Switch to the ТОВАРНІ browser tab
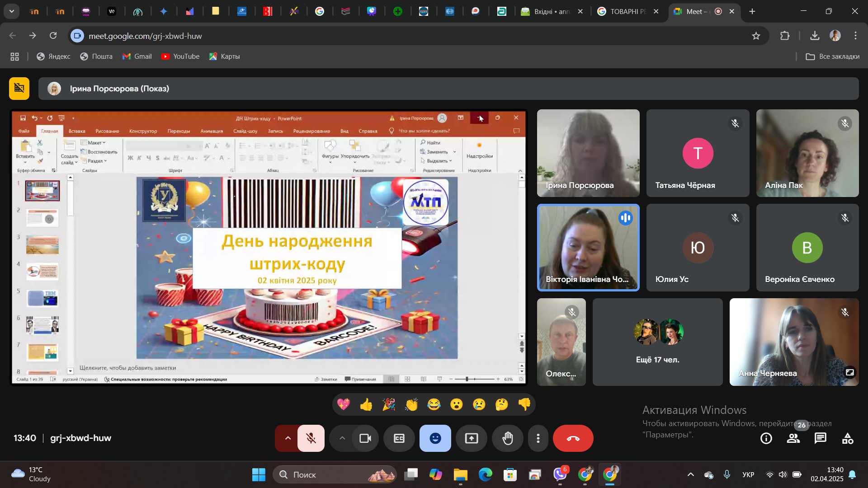 tap(627, 12)
